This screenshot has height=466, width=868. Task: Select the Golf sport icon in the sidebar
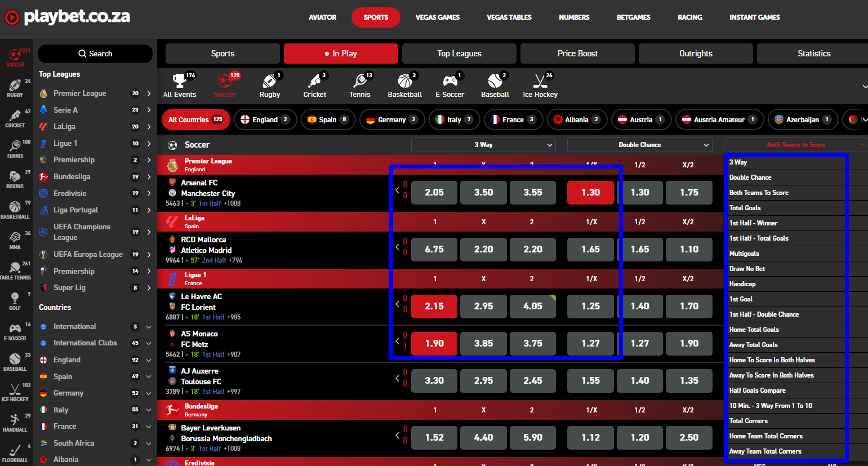tap(15, 299)
